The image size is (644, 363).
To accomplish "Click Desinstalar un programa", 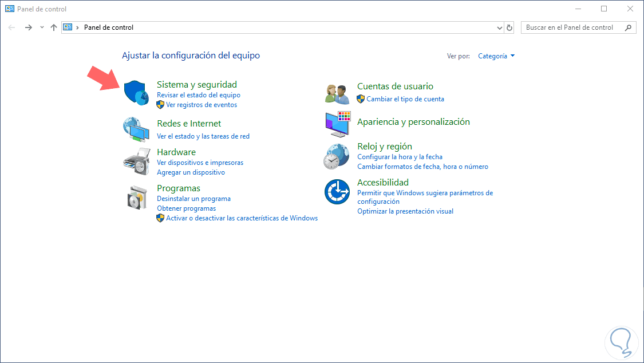I will pos(194,199).
